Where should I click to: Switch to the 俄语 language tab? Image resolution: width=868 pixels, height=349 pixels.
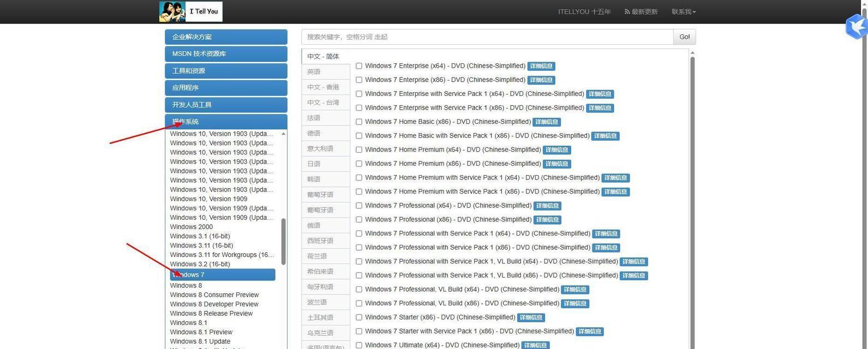point(326,225)
